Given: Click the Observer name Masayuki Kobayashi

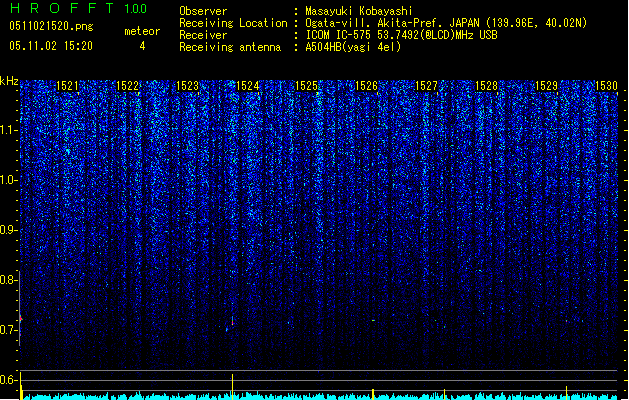Looking at the screenshot, I should tap(359, 11).
